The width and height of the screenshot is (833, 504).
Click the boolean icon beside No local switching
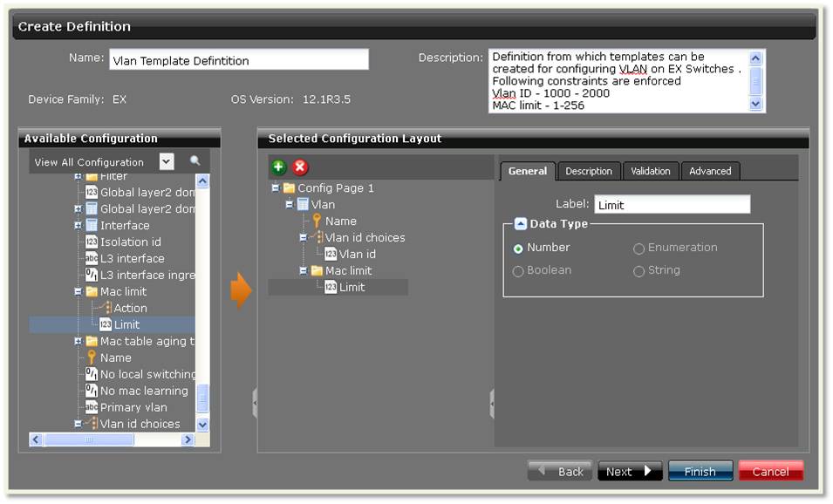tap(92, 374)
